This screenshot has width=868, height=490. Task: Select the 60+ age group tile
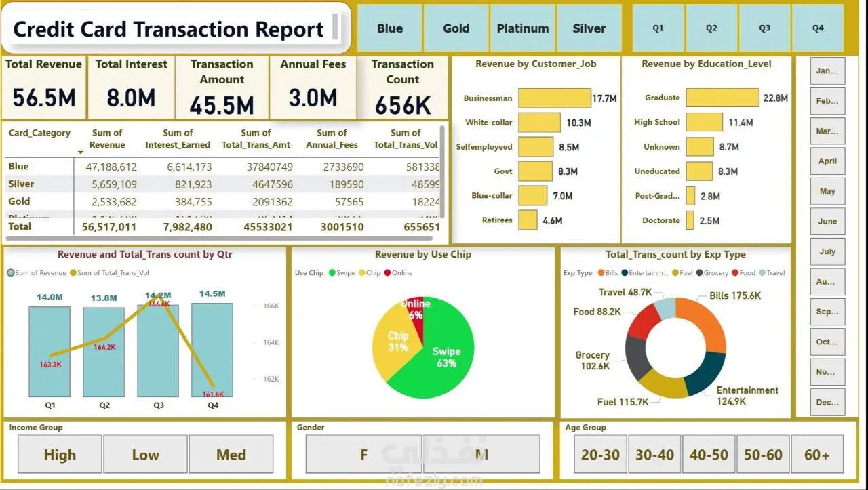817,455
